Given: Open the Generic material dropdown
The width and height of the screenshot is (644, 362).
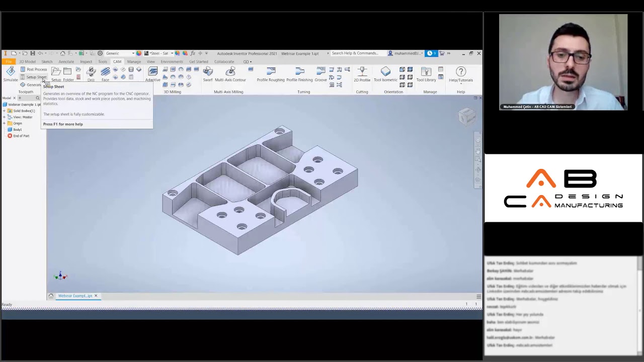Looking at the screenshot, I should click(x=120, y=53).
